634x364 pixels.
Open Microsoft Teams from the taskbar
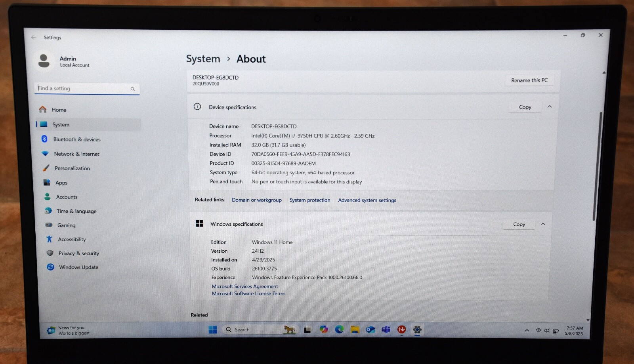[x=386, y=330]
